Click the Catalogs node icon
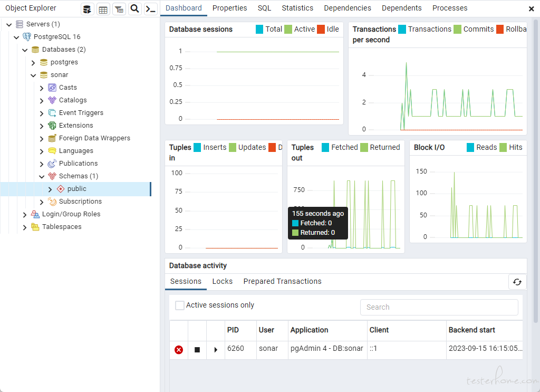Viewport: 540px width, 392px height. tap(52, 100)
